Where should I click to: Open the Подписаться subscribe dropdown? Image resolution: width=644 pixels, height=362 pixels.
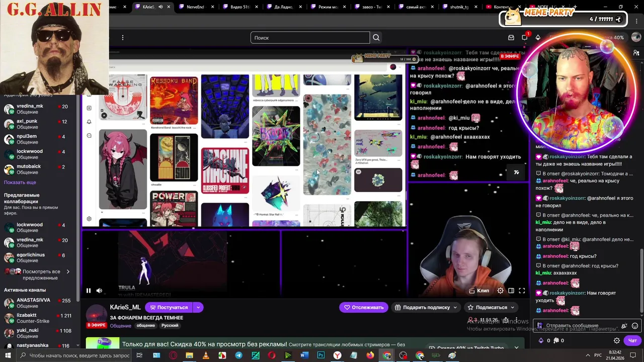point(491,307)
